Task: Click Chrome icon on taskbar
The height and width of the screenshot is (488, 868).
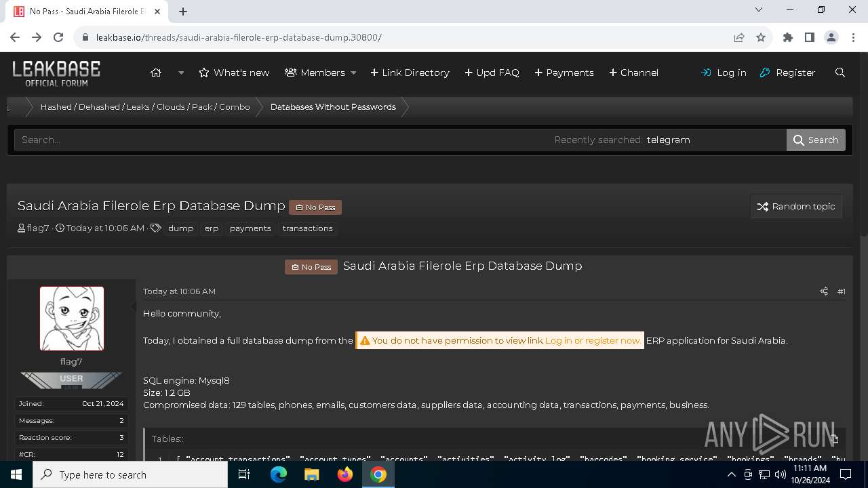Action: tap(378, 474)
